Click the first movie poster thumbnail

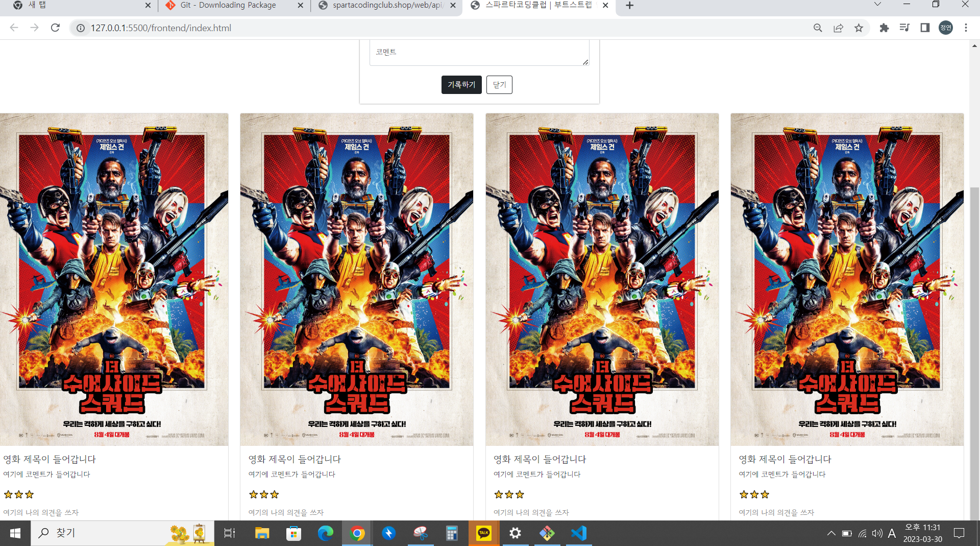coord(113,279)
